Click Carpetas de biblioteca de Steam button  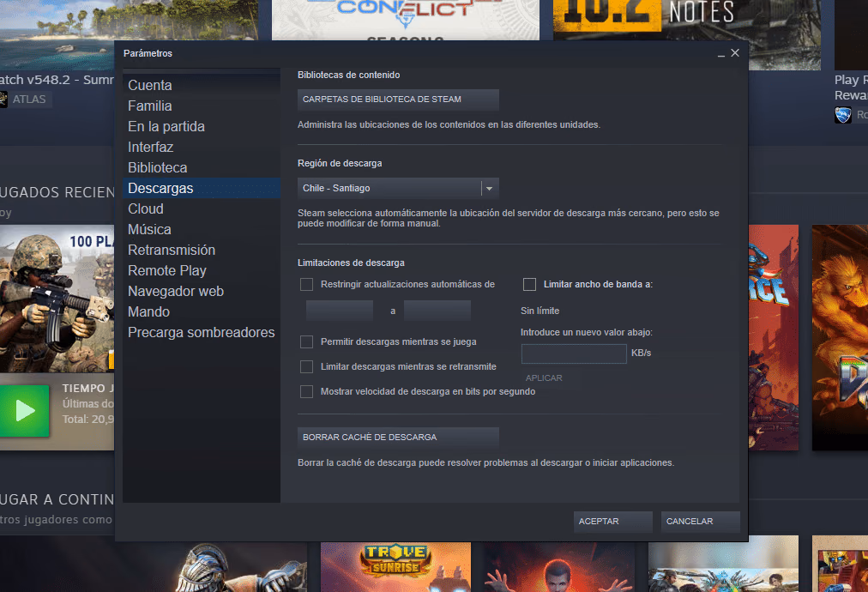tap(398, 100)
